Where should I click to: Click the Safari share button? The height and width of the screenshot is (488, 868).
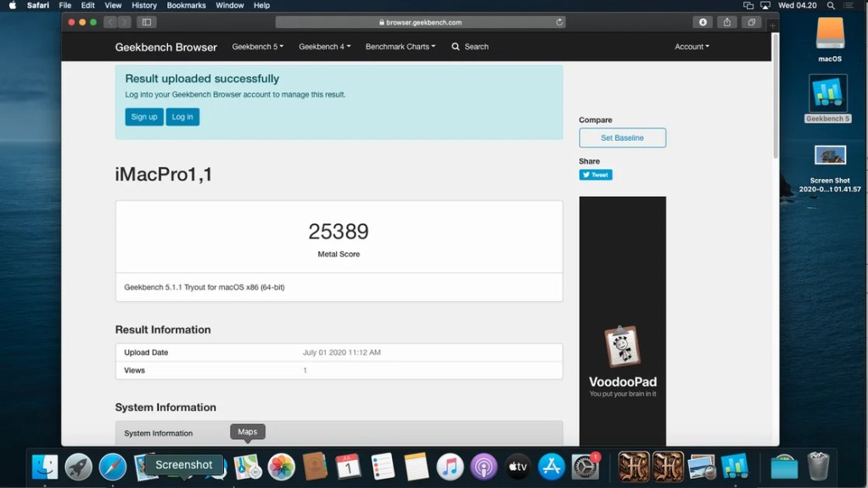tap(727, 22)
